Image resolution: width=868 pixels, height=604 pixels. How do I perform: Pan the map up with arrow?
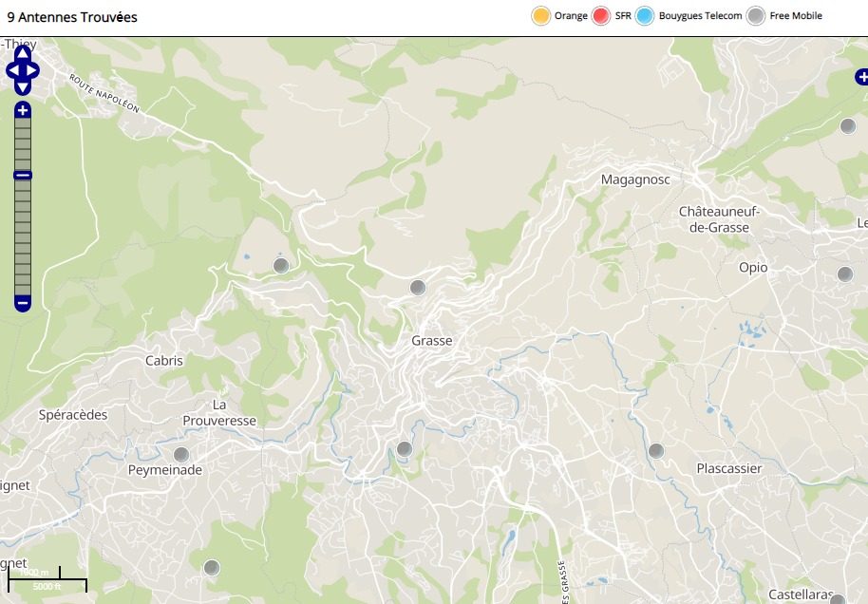tap(23, 52)
